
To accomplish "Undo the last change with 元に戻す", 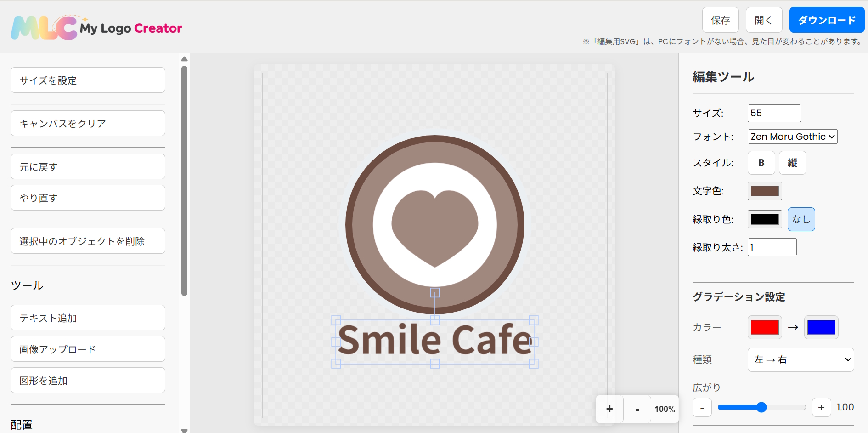I will tap(87, 166).
